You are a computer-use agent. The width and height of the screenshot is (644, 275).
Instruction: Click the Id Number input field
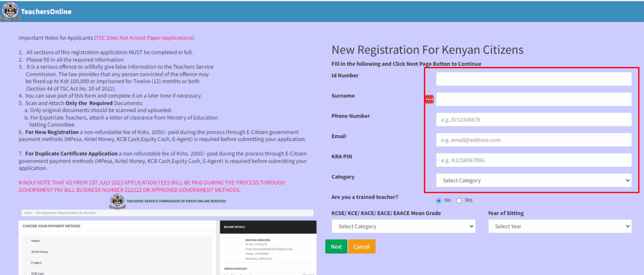tap(533, 79)
